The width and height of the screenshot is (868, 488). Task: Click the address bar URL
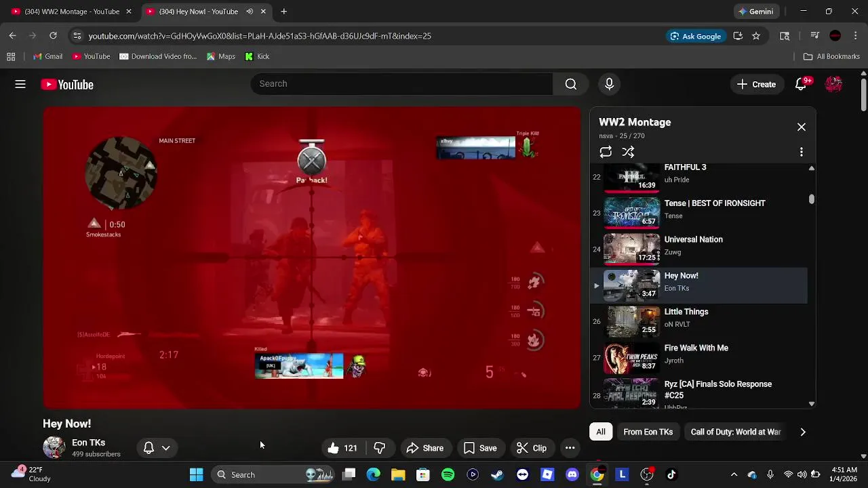coord(260,36)
